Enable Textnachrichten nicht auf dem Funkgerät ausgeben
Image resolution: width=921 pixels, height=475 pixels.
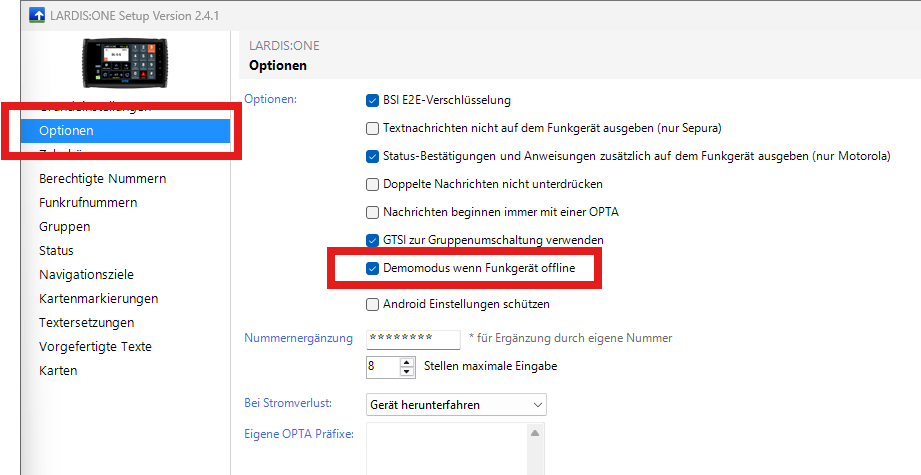372,128
